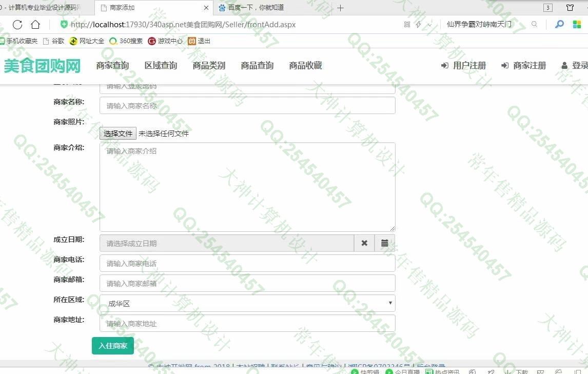Open 360搜索 bookmark
Screen dimensions: 588x374
point(126,41)
